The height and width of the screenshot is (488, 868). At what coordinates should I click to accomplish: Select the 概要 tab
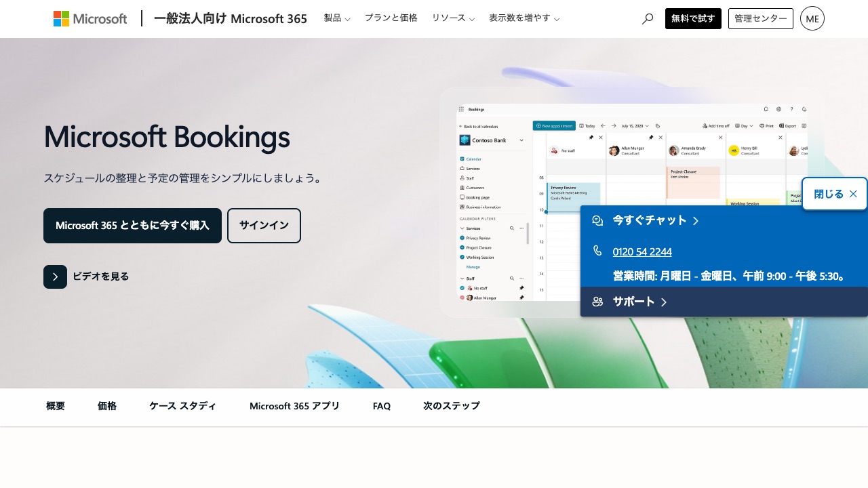click(x=56, y=406)
